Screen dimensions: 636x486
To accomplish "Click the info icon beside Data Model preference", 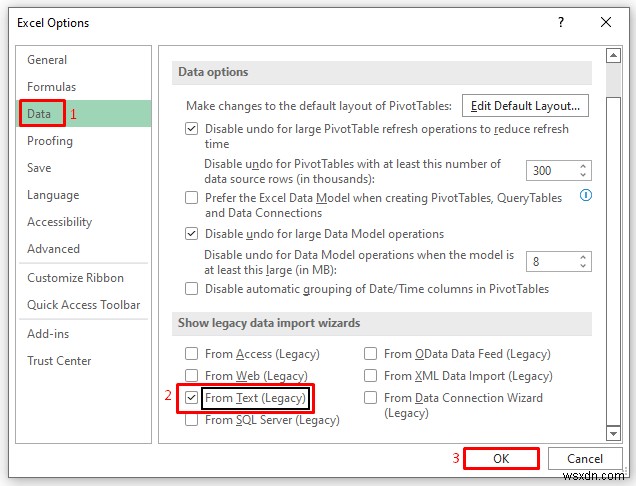I will pos(585,196).
